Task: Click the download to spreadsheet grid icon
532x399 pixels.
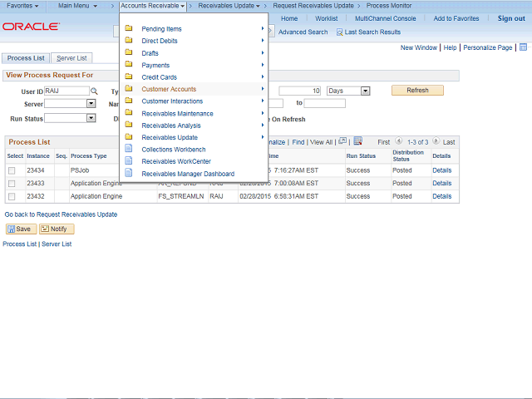Action: click(x=358, y=141)
